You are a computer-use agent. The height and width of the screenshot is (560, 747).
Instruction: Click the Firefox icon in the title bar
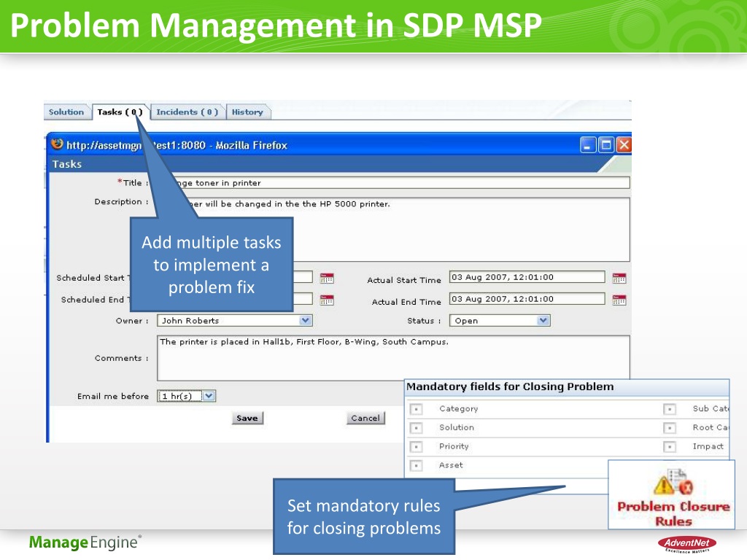57,144
